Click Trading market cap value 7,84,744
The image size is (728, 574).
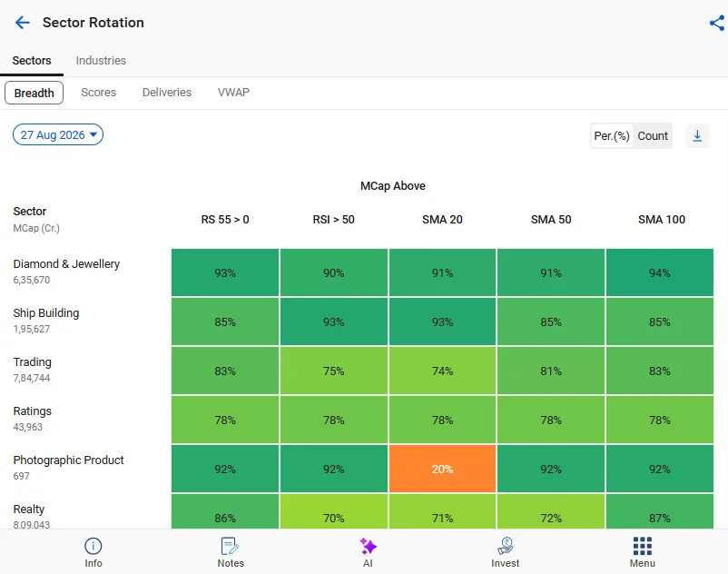click(32, 378)
